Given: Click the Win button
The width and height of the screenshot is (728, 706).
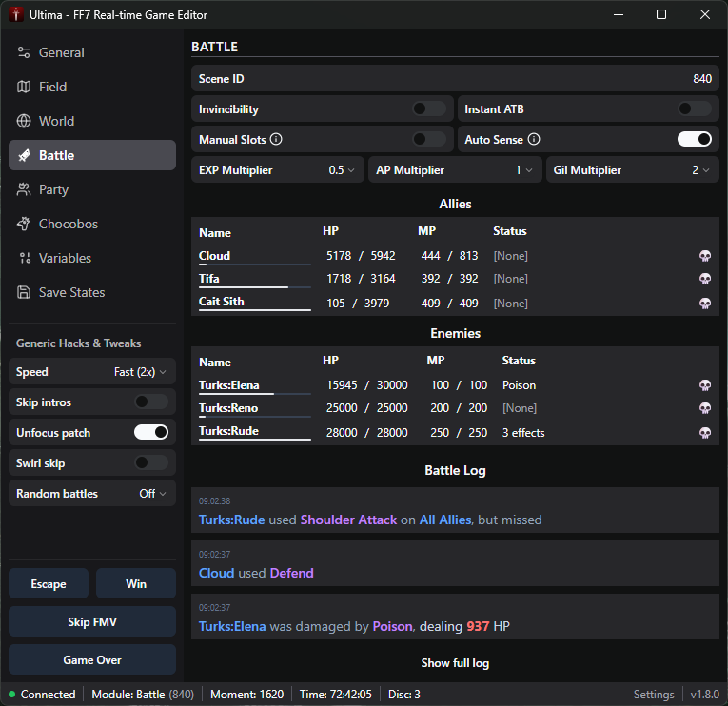Looking at the screenshot, I should click(135, 583).
